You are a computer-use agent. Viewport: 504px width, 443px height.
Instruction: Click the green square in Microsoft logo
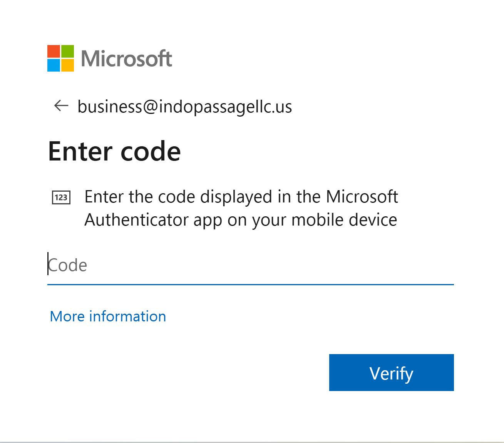coord(67,52)
